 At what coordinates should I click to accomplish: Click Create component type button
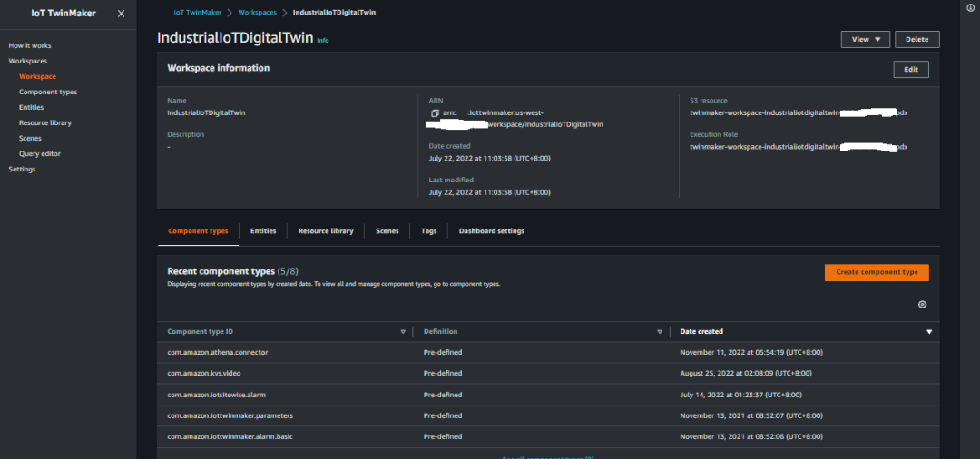[x=877, y=272]
